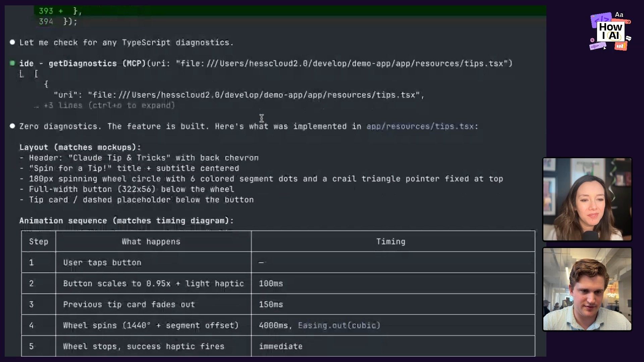The height and width of the screenshot is (362, 644).
Task: Click green status dot beside getDiagnostics call
Action: (12, 63)
